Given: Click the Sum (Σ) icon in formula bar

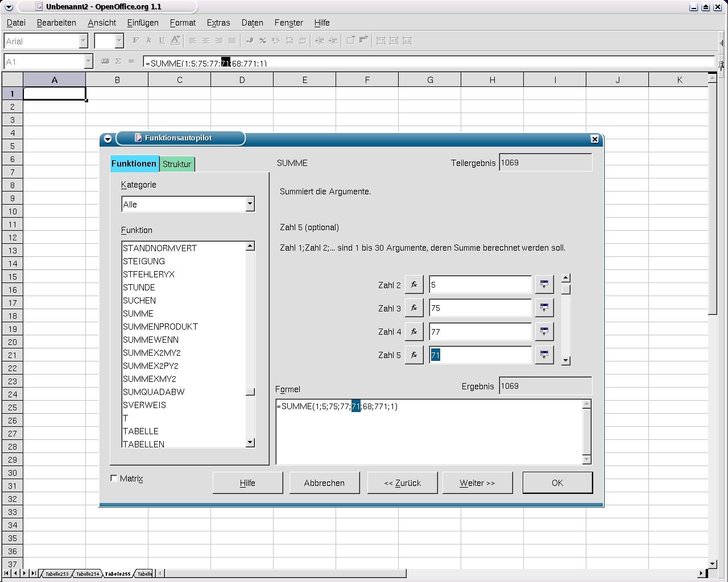Looking at the screenshot, I should [x=118, y=61].
